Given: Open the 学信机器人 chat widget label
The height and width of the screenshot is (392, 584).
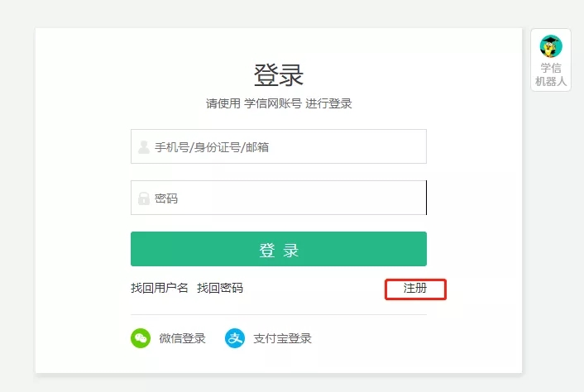Looking at the screenshot, I should [551, 74].
